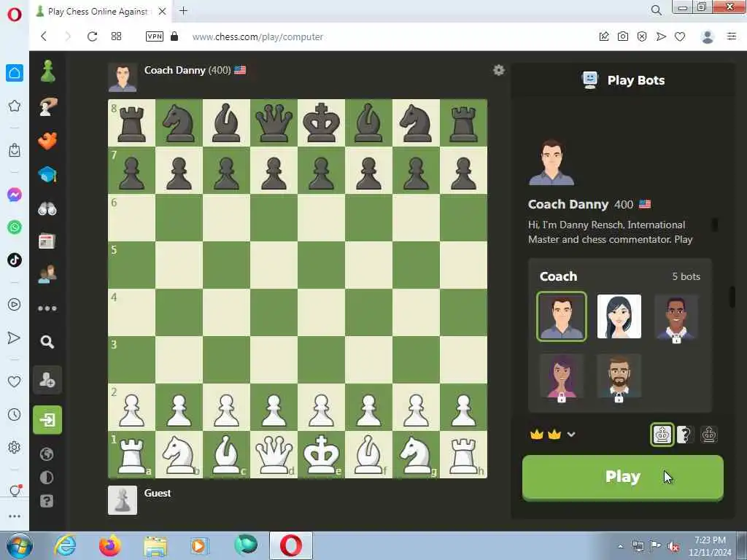The image size is (747, 560).
Task: Open Messenger in Opera sidebar
Action: point(15,195)
